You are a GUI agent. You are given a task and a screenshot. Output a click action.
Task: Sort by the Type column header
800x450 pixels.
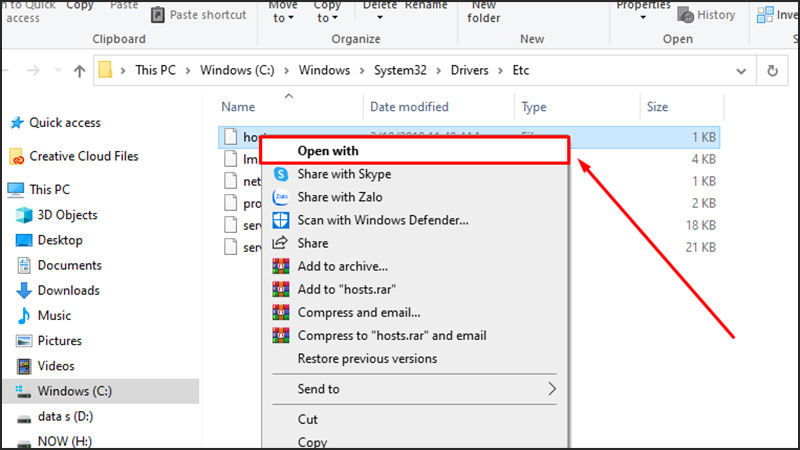[x=534, y=107]
